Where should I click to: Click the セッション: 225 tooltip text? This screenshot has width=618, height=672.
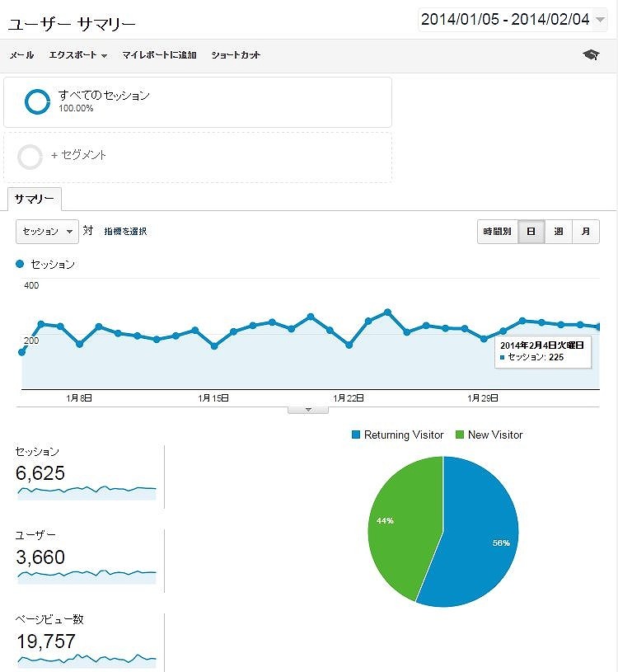pyautogui.click(x=536, y=357)
